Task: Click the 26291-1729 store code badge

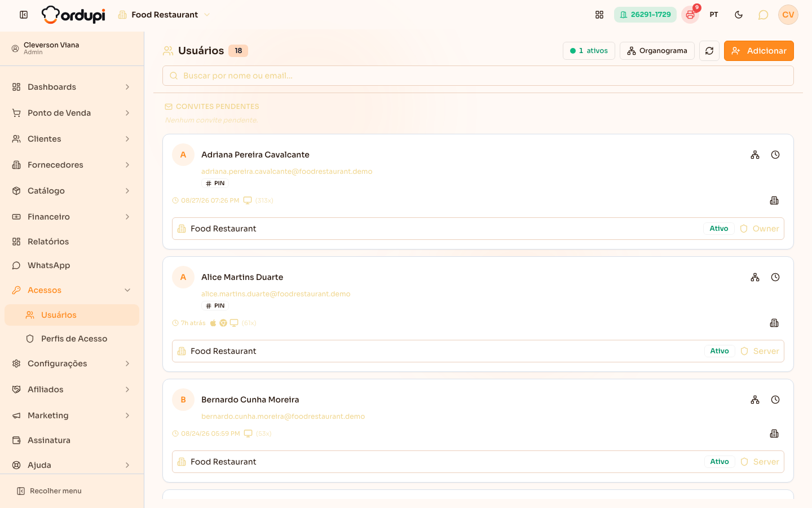Action: click(645, 15)
